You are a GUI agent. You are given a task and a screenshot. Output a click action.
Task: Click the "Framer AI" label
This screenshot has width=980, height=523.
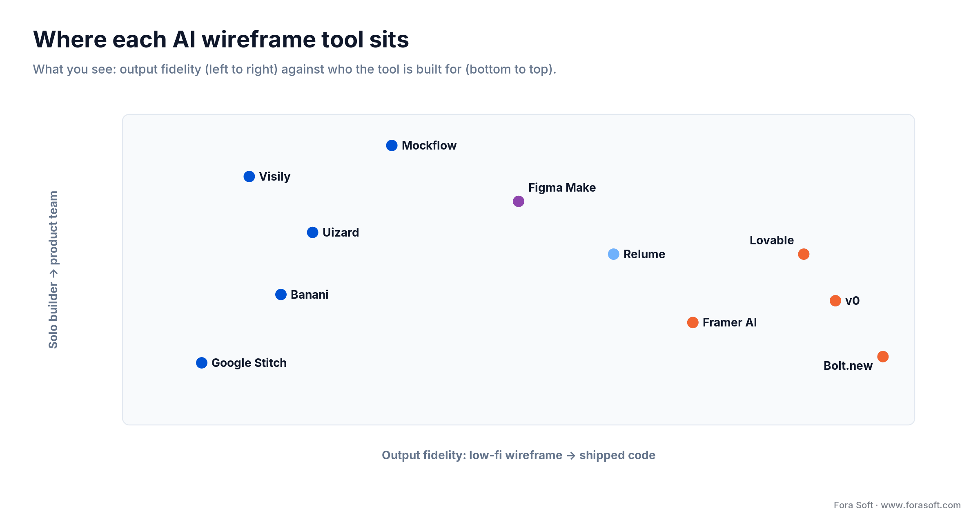pyautogui.click(x=730, y=322)
